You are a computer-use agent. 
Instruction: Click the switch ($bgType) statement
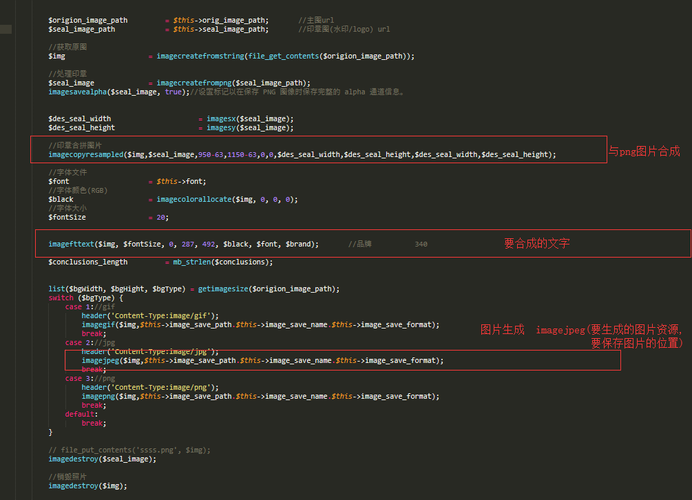pyautogui.click(x=86, y=298)
